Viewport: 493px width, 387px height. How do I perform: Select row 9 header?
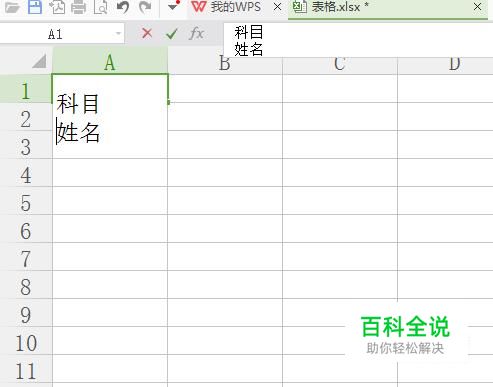26,313
